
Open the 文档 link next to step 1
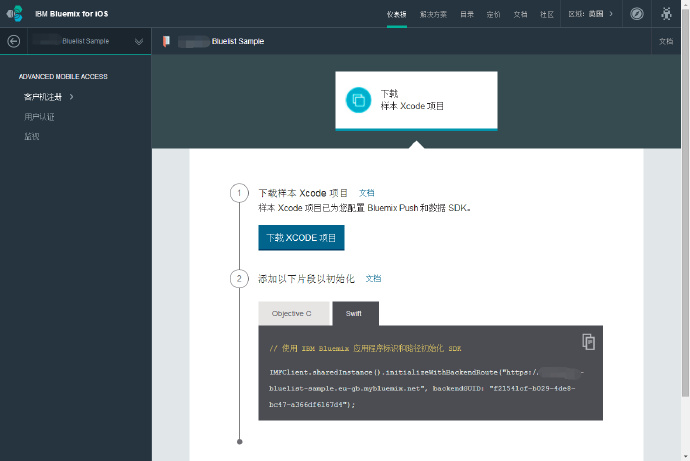[x=367, y=193]
